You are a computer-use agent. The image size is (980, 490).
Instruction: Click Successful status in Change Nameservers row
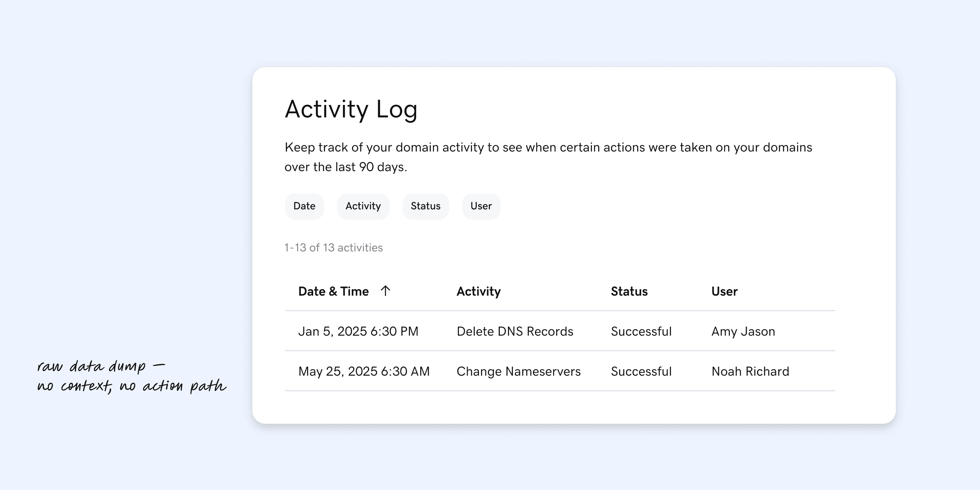641,371
